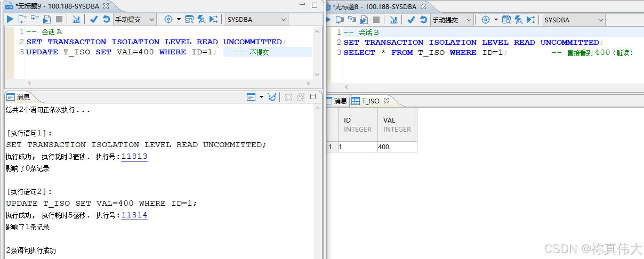Click the execute script icon in 无标题9 toolbar
Image resolution: width=644 pixels, height=259 pixels.
35,20
